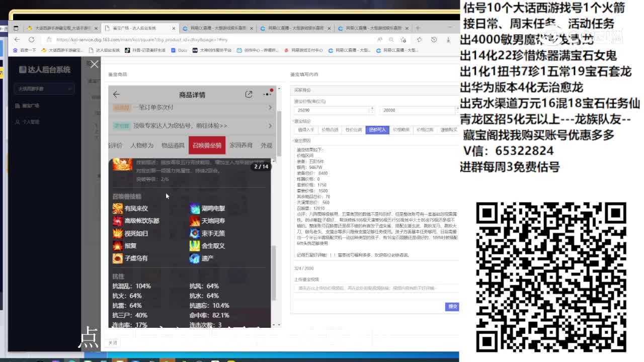Expand the 一笔订单多次付 row arrow
The height and width of the screenshot is (362, 644).
tap(270, 107)
